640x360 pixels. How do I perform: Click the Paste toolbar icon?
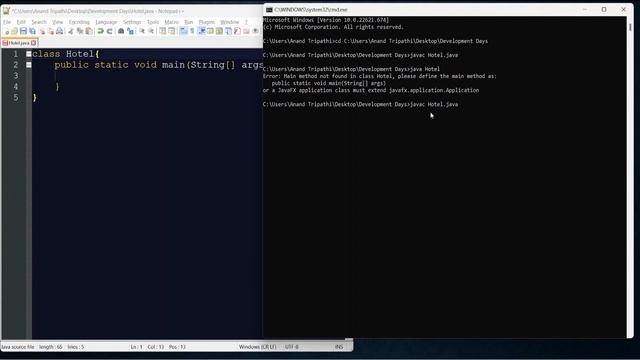pyautogui.click(x=89, y=31)
